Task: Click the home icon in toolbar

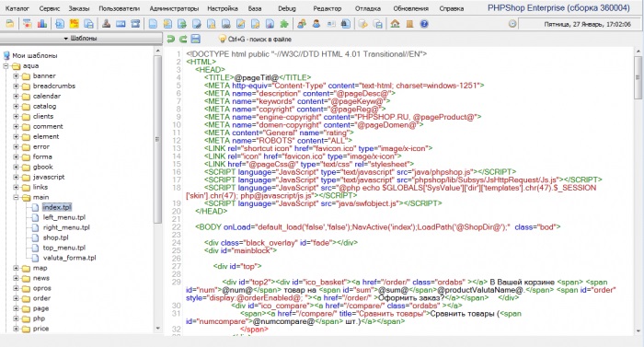Action: click(x=395, y=24)
